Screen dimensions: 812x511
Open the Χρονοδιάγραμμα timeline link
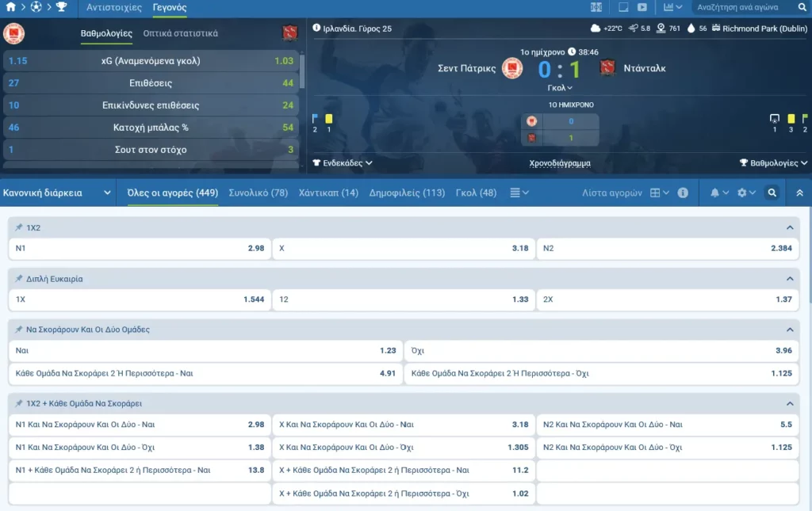(560, 163)
